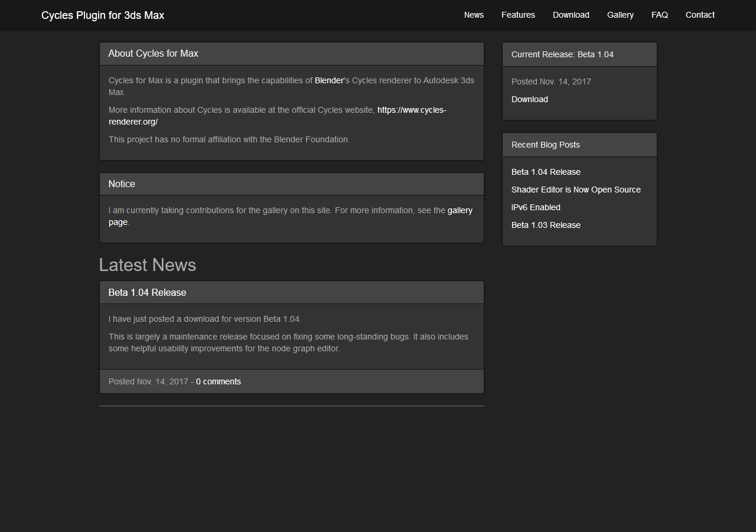Click the Recent Blog Posts heading

pyautogui.click(x=546, y=145)
